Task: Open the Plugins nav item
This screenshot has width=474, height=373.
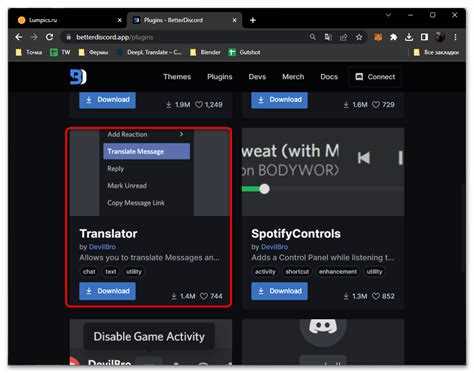Action: [220, 77]
